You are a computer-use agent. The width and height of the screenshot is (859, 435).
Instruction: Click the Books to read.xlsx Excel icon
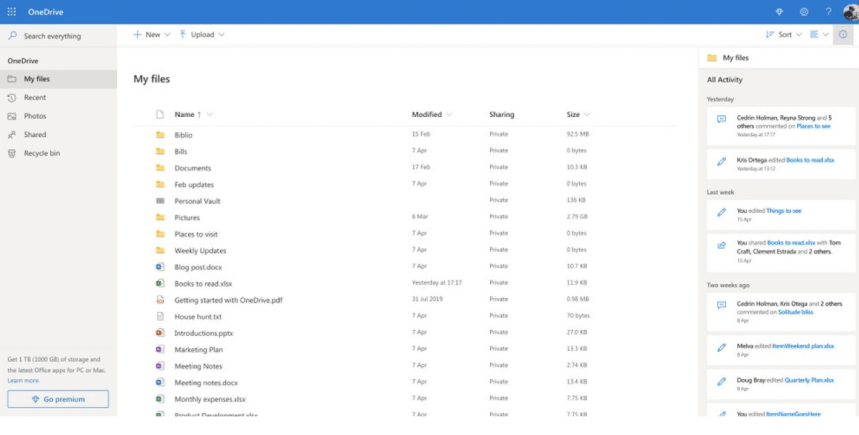pyautogui.click(x=160, y=283)
